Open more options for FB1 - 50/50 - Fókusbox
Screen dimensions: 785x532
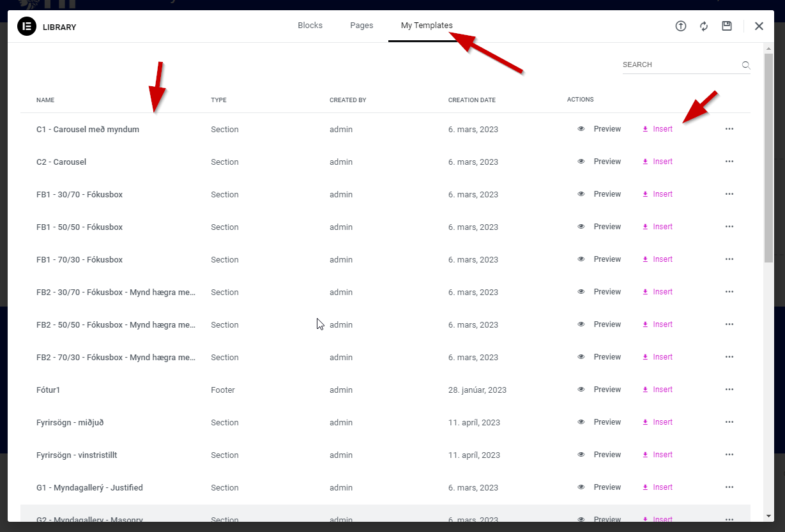click(x=729, y=227)
